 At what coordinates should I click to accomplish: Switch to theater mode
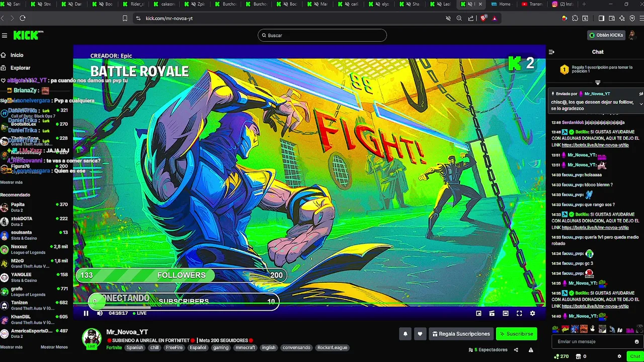(506, 313)
